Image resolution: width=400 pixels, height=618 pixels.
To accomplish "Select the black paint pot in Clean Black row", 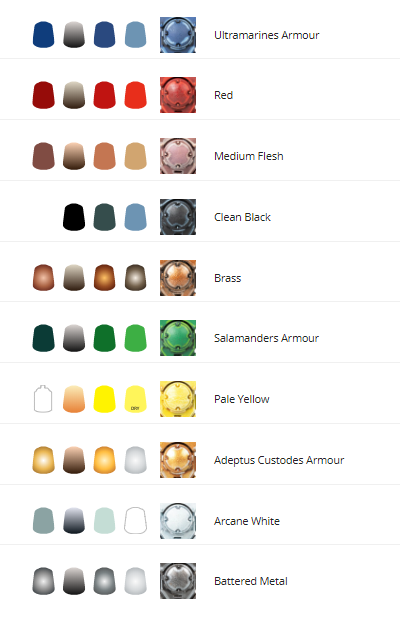I will 74,217.
